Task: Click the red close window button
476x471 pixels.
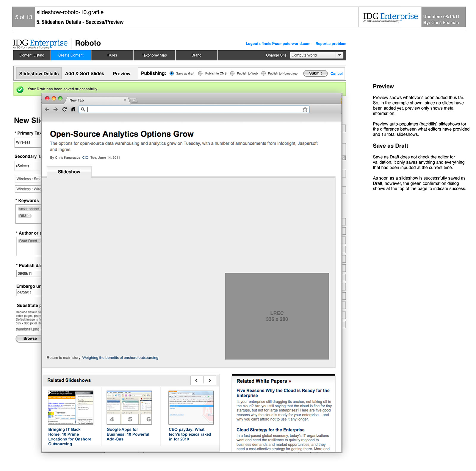Action: click(x=47, y=99)
